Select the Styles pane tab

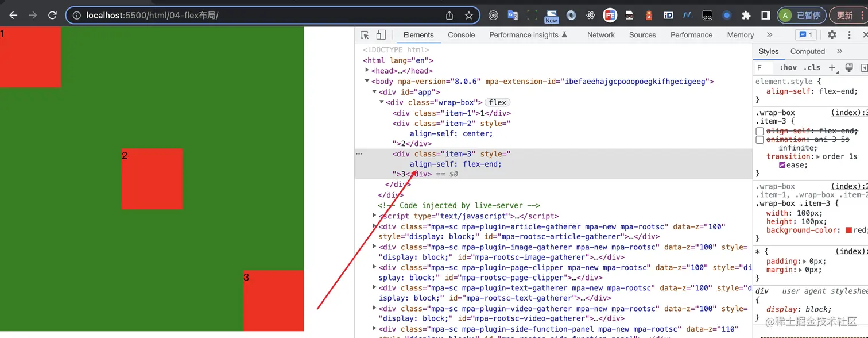click(769, 51)
